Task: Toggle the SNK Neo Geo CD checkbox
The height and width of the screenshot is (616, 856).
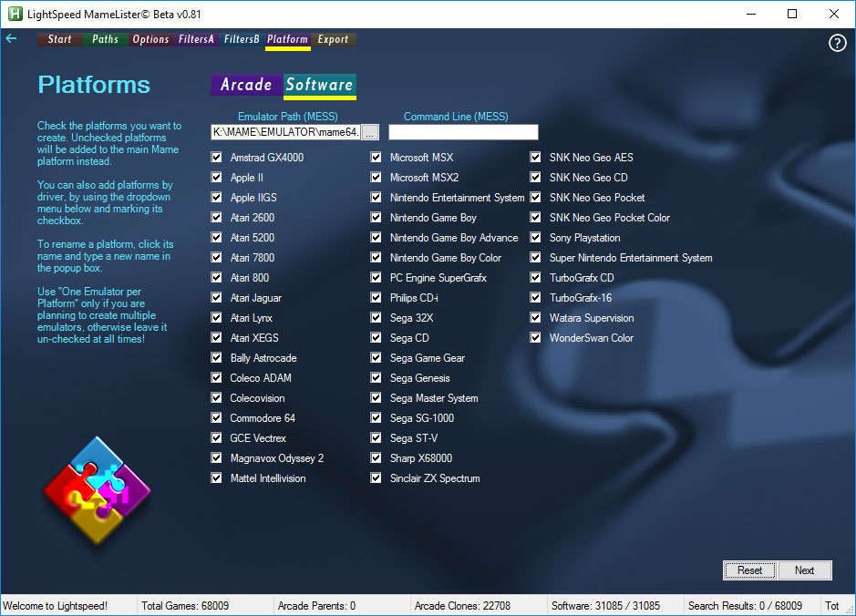Action: (535, 178)
